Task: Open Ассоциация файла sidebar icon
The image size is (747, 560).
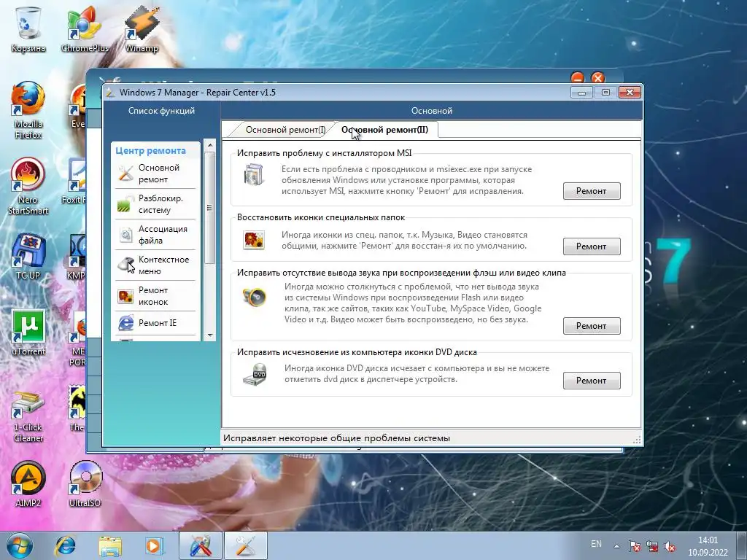Action: (x=125, y=234)
